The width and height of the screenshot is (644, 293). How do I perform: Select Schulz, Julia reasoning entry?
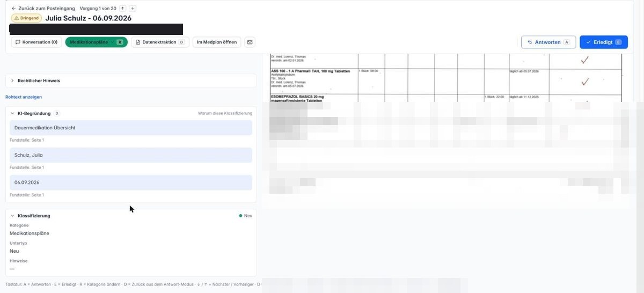(x=130, y=155)
